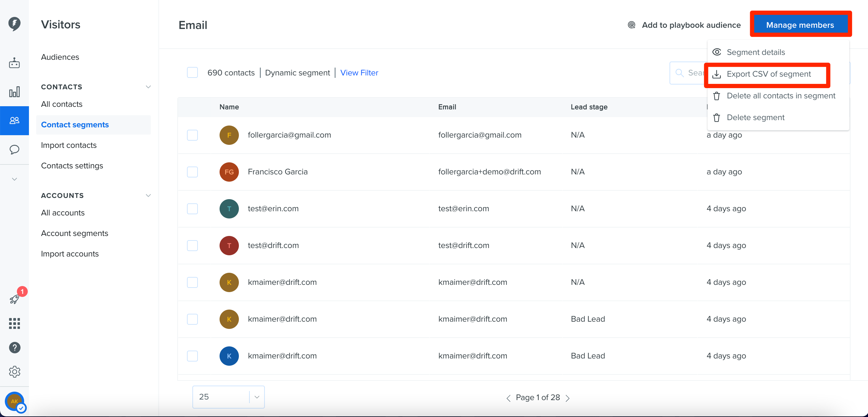
Task: Open the 25 rows-per-page dropdown
Action: [x=228, y=397]
